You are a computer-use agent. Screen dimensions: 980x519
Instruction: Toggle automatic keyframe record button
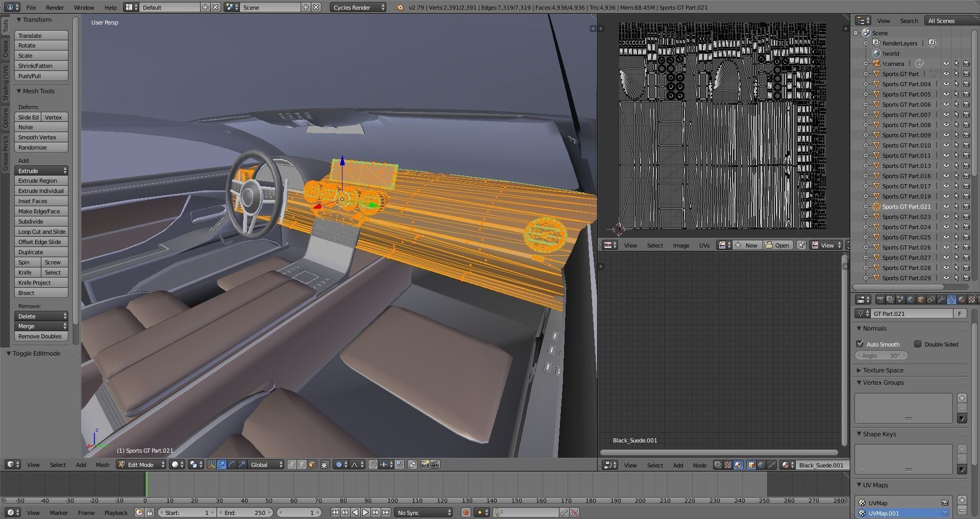(465, 512)
